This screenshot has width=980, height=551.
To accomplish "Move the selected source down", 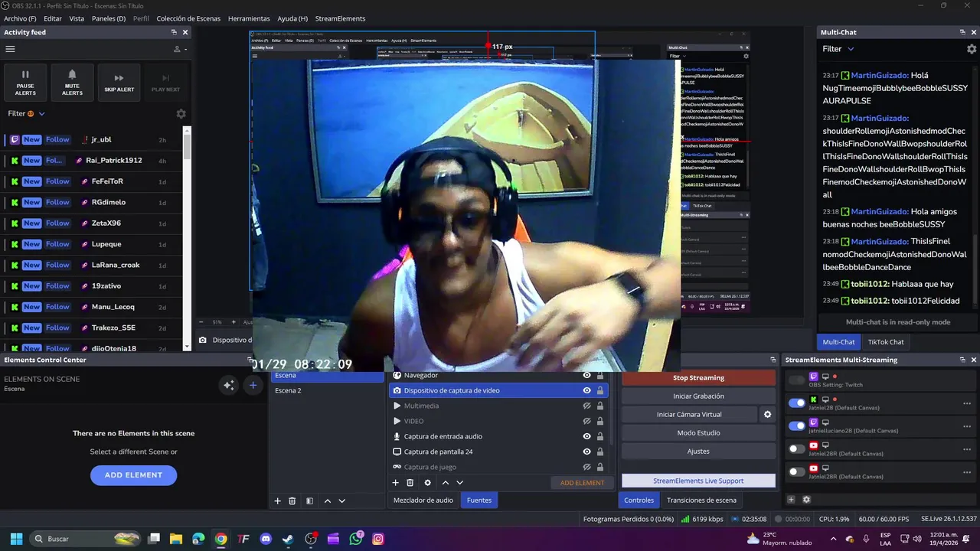I will (459, 483).
